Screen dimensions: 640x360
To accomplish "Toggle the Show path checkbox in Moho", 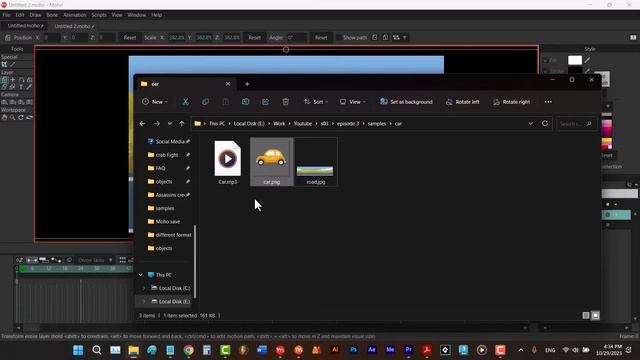I will click(x=338, y=38).
